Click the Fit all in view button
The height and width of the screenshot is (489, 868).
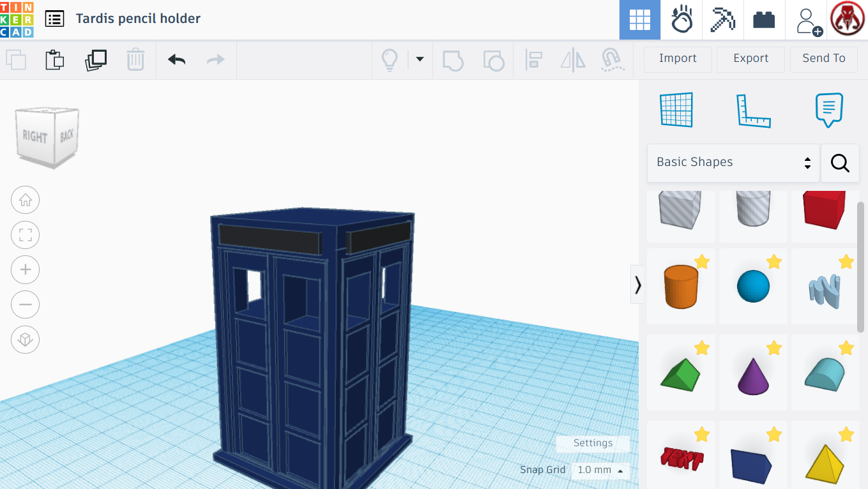[x=26, y=235]
